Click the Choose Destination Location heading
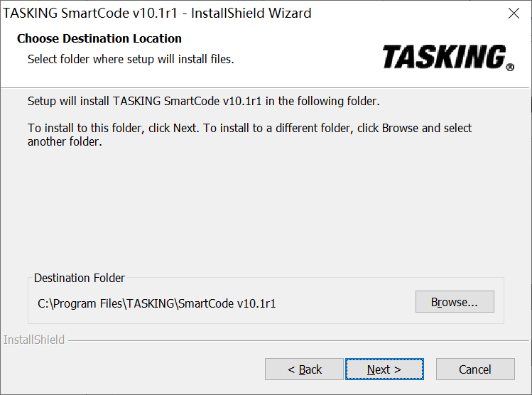 click(x=99, y=38)
